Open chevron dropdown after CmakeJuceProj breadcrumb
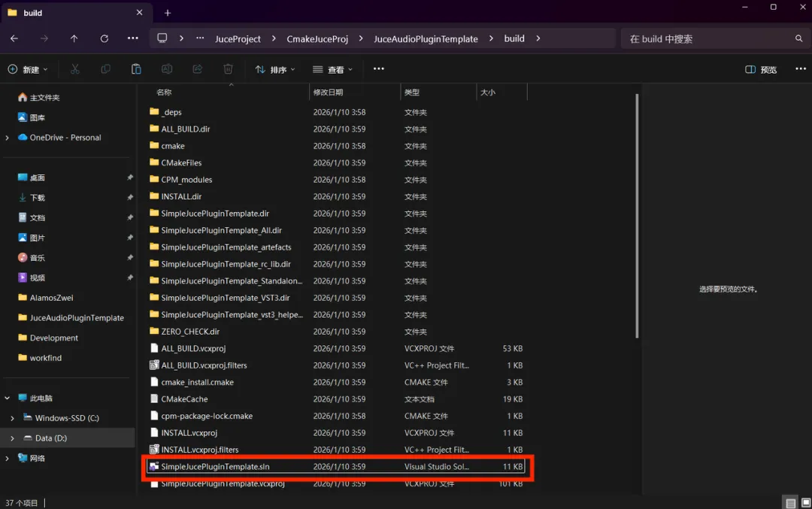The width and height of the screenshot is (812, 509). [361, 39]
